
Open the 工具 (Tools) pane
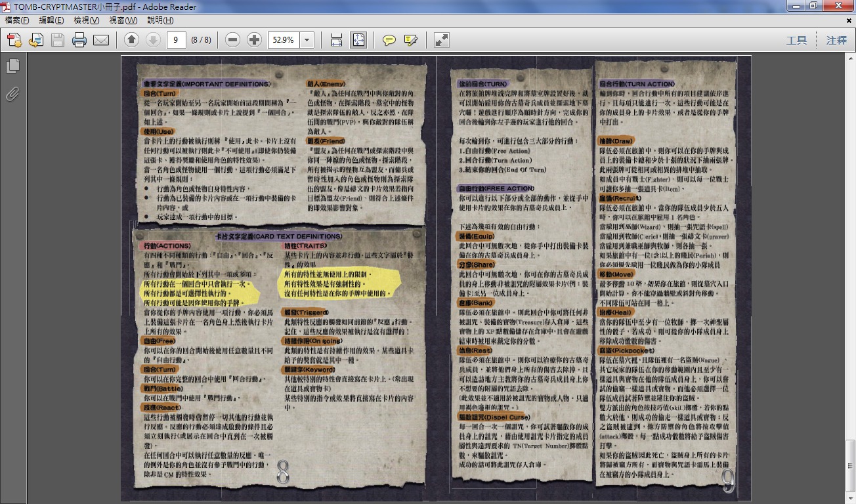click(x=796, y=40)
